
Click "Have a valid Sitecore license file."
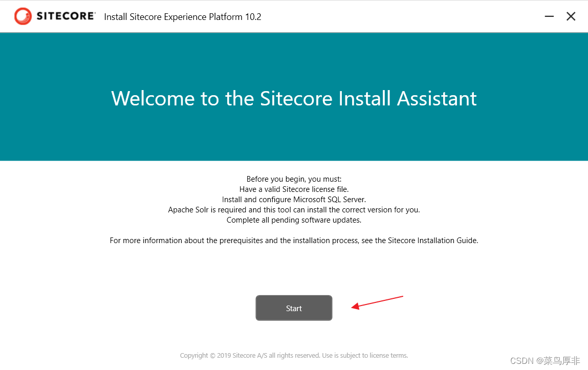[x=294, y=189]
